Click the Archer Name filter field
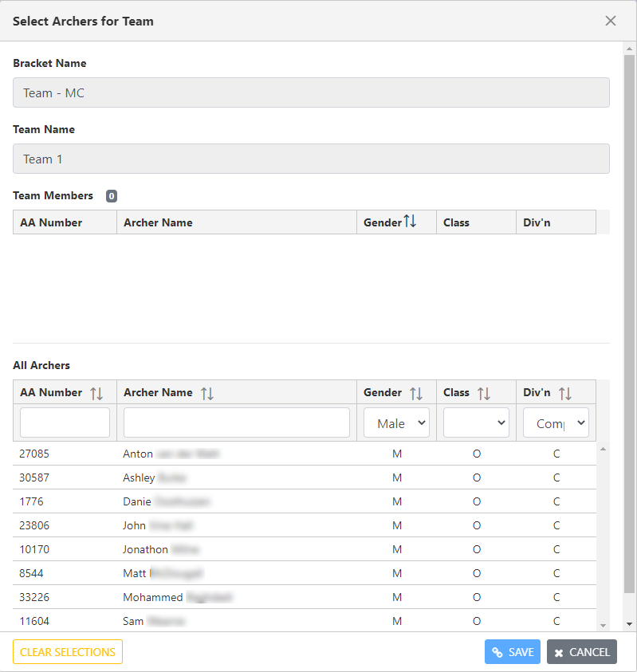 click(237, 422)
